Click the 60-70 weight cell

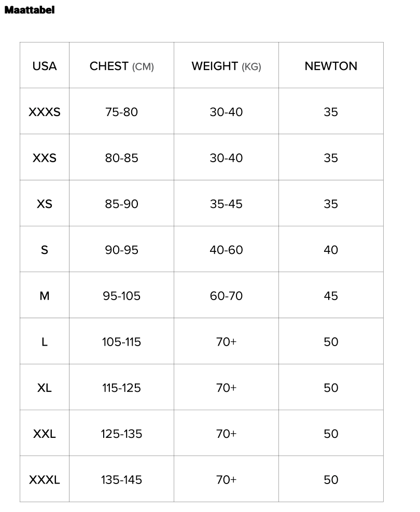(226, 296)
